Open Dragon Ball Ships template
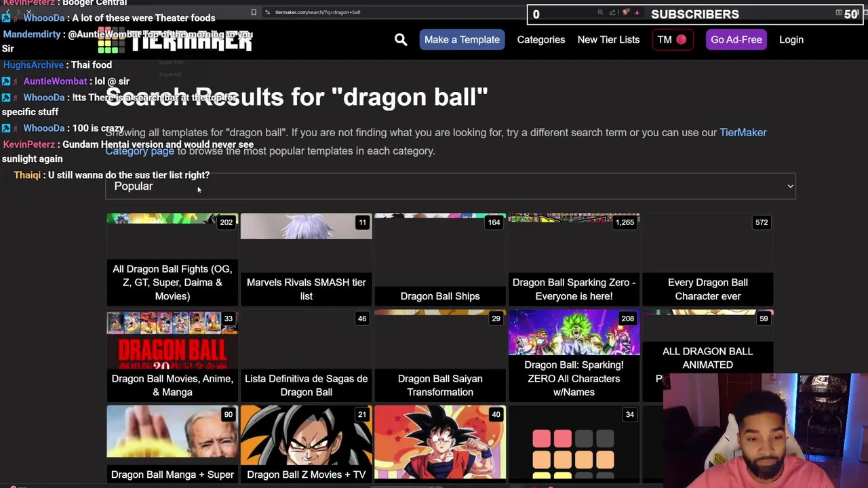Screen dimensions: 868x488 (440, 260)
